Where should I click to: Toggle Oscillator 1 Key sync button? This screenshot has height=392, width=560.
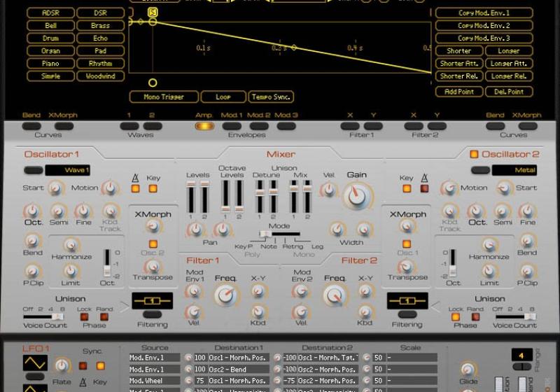(153, 189)
